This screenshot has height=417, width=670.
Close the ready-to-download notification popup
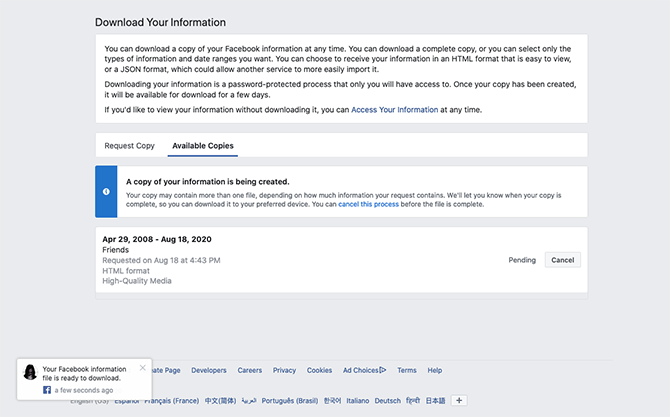pos(142,368)
